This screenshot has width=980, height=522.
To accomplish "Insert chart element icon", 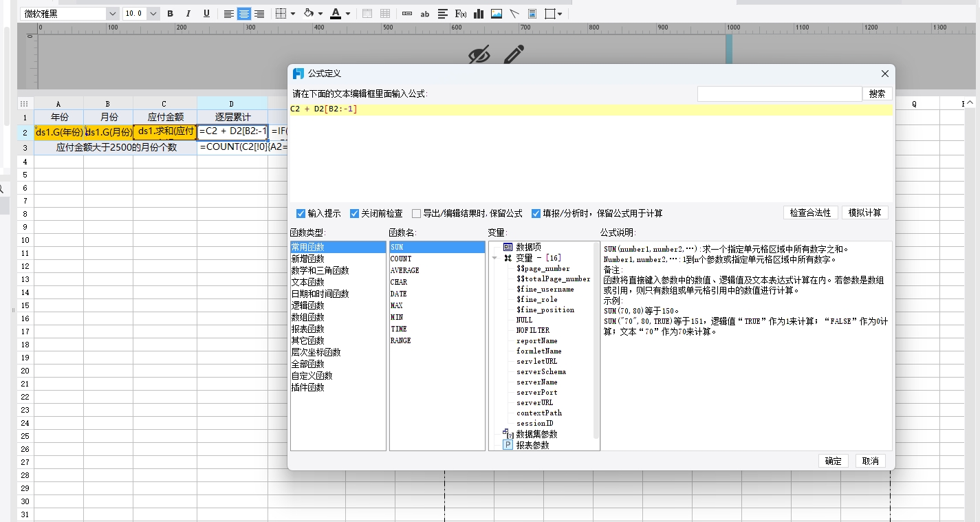I will 479,14.
